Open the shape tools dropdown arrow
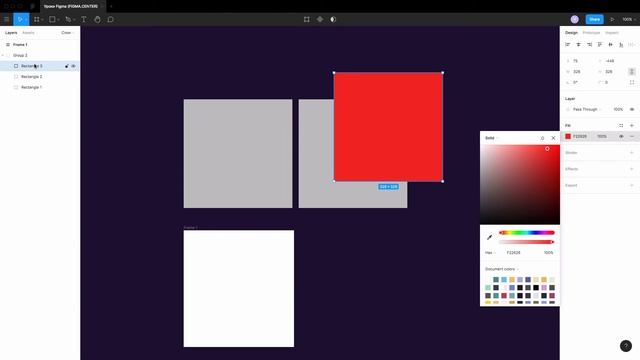 58,20
